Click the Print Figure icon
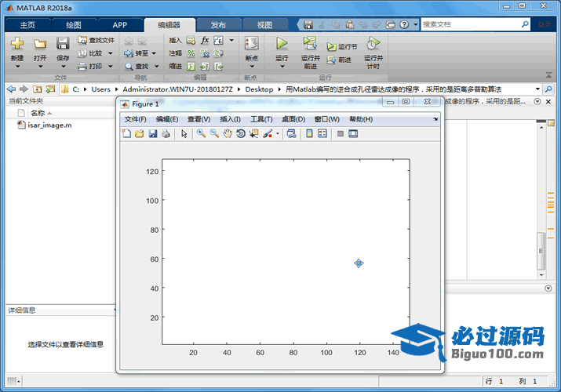561x392 pixels. (x=166, y=134)
